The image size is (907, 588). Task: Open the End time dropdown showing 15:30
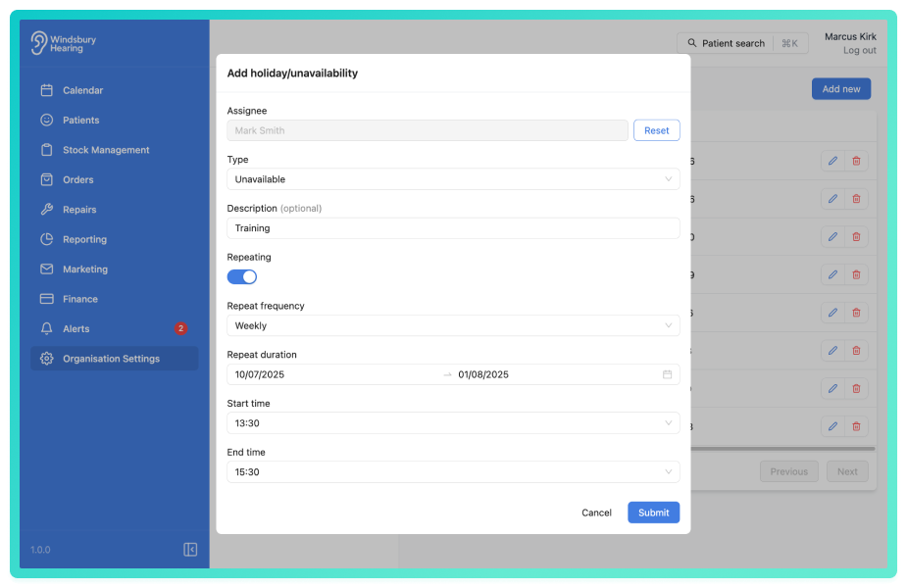click(453, 471)
